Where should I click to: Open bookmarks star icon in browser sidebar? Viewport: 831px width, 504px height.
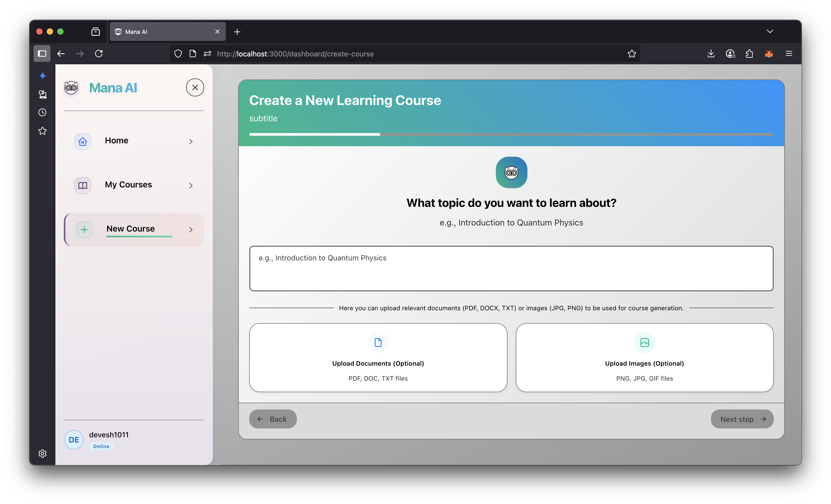43,131
